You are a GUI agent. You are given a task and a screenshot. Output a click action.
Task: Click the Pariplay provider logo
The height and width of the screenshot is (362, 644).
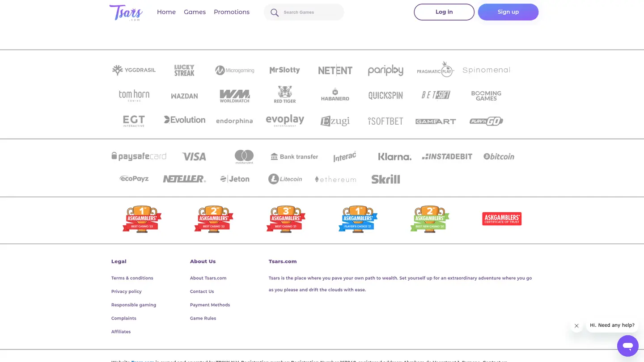[386, 70]
